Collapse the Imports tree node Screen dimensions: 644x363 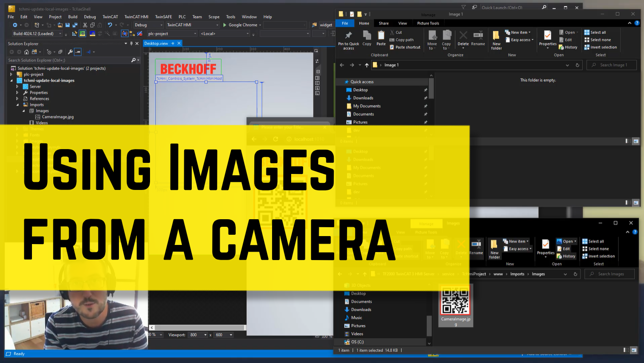(x=18, y=105)
